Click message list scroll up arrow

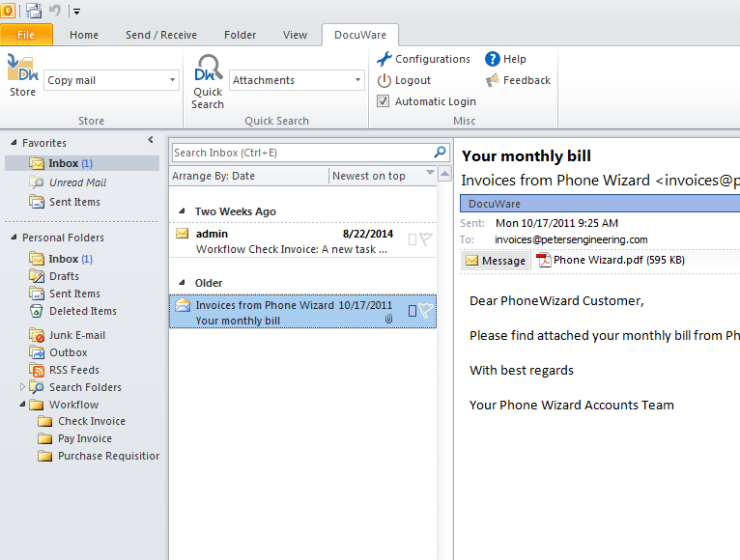444,175
